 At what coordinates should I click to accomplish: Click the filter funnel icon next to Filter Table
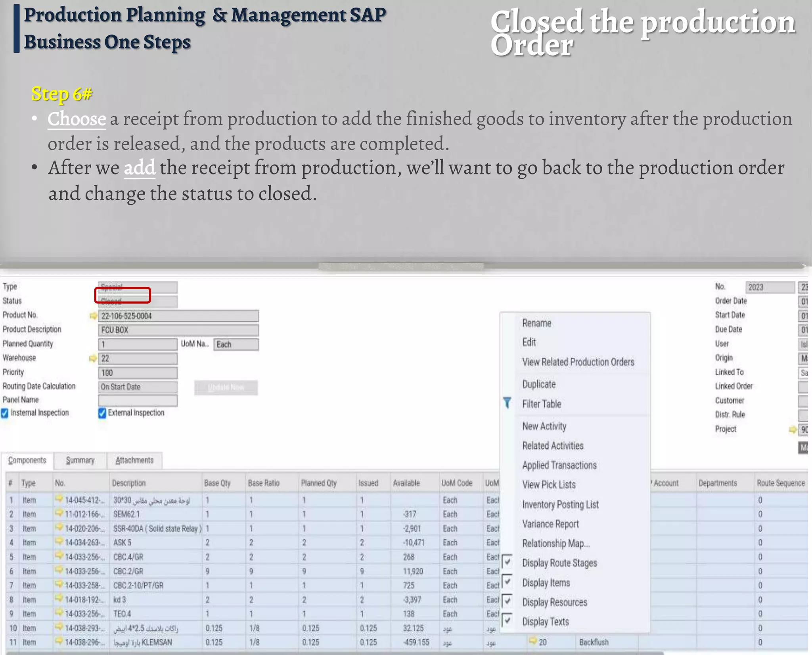tap(507, 403)
